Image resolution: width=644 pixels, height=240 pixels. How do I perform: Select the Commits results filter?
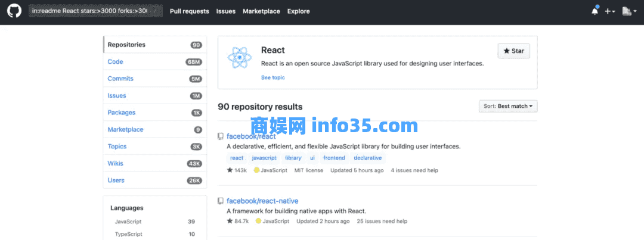(x=155, y=79)
